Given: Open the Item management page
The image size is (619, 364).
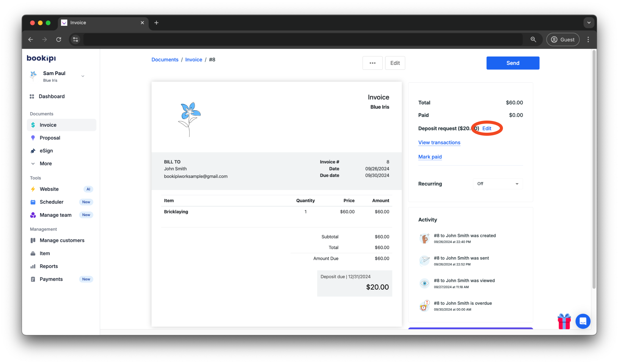Looking at the screenshot, I should (x=44, y=253).
